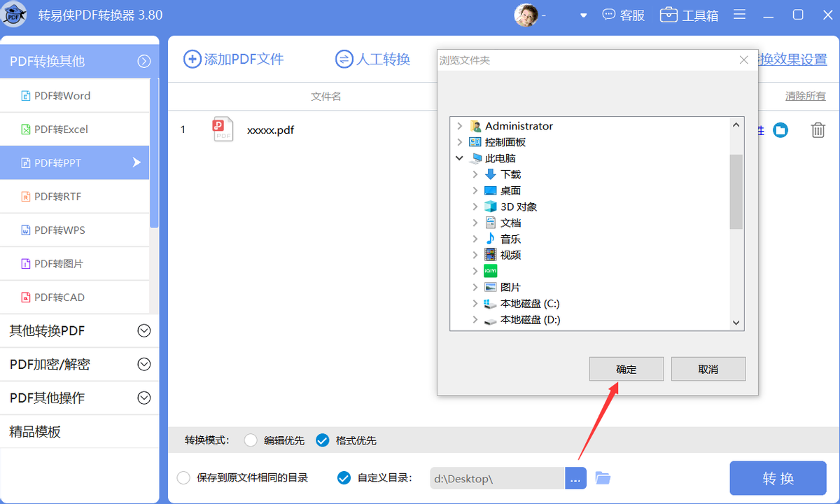Click the 3D 对象 cube icon

click(490, 206)
